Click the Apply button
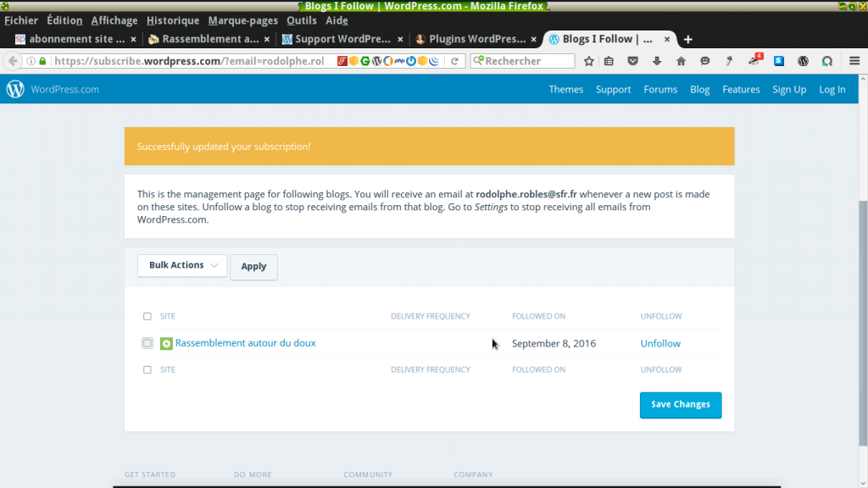The width and height of the screenshot is (868, 488). pos(253,267)
